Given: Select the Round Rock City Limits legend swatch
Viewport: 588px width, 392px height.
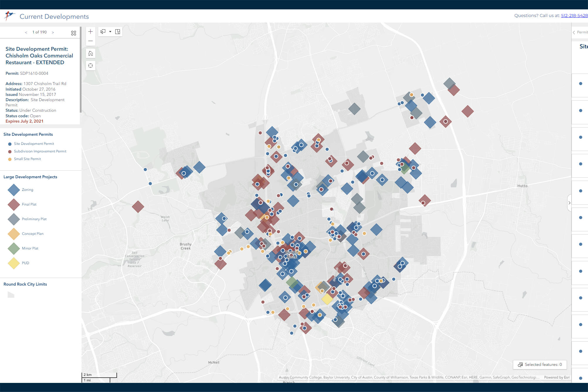Looking at the screenshot, I should tap(11, 295).
